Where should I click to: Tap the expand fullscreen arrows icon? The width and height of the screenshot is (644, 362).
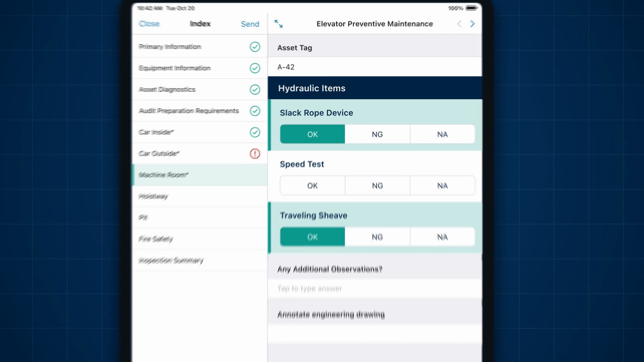pyautogui.click(x=279, y=24)
